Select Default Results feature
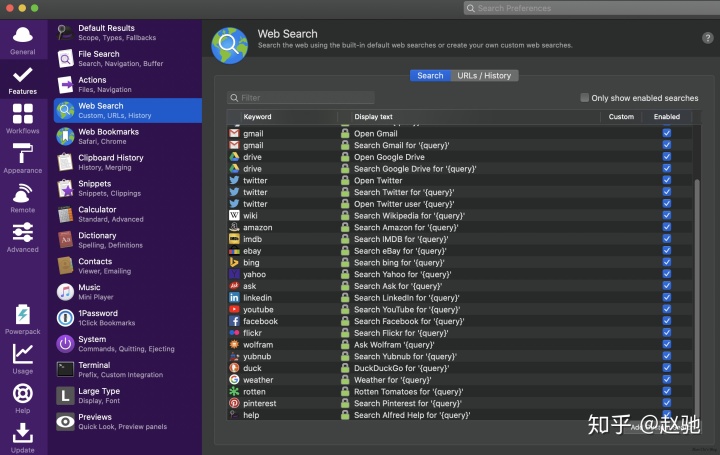 [128, 33]
